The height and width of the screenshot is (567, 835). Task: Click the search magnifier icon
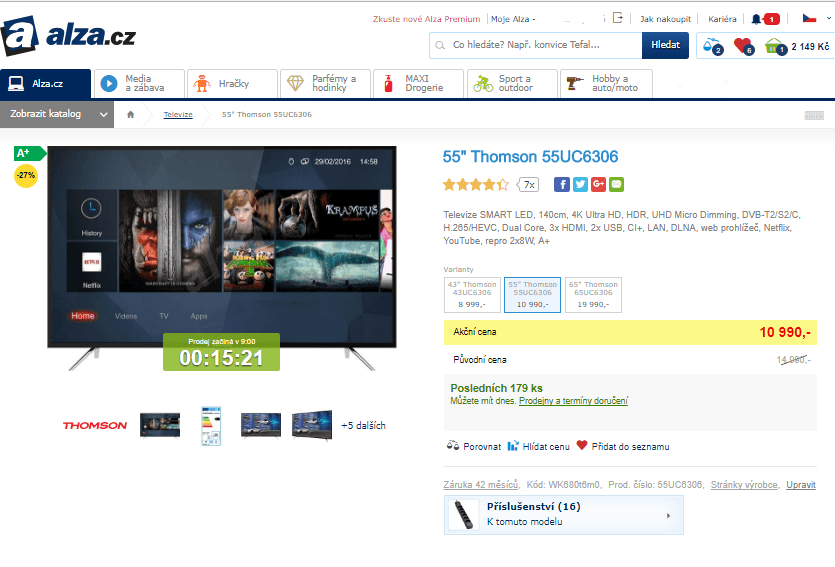tap(440, 45)
